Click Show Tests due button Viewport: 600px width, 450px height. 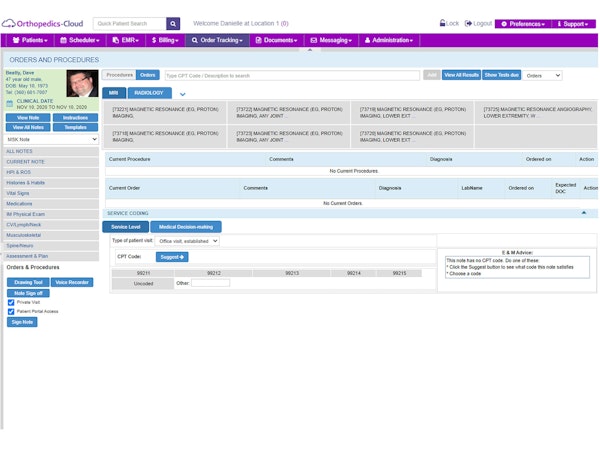(501, 75)
